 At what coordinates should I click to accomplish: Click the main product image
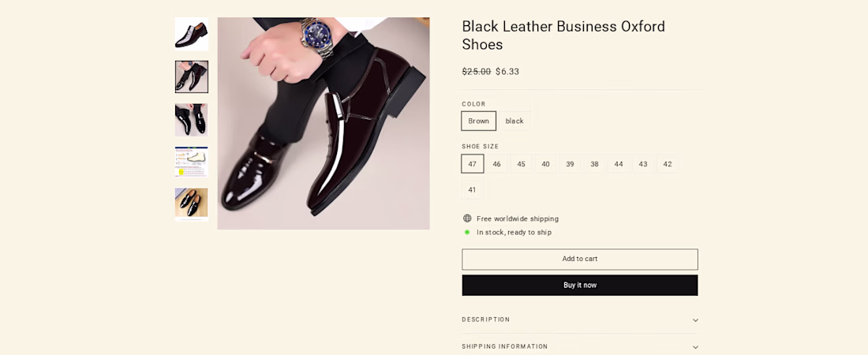(324, 123)
